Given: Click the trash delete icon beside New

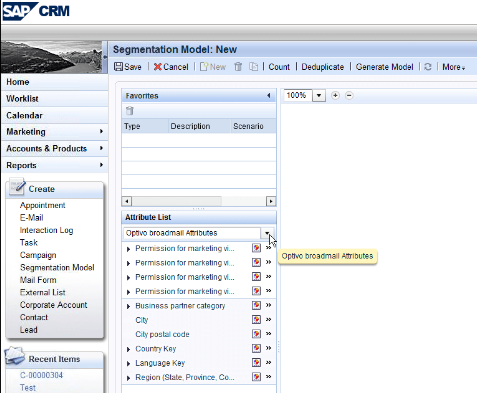Looking at the screenshot, I should [238, 67].
